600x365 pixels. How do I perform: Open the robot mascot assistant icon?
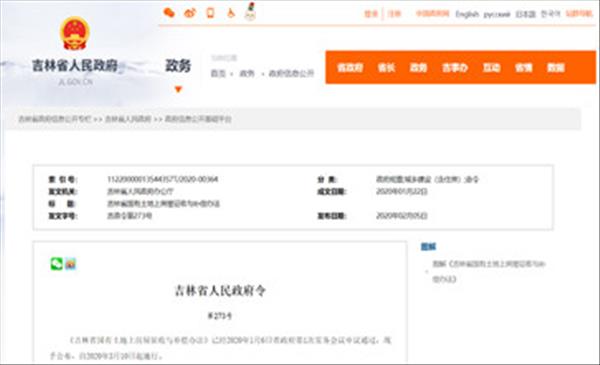pos(250,11)
